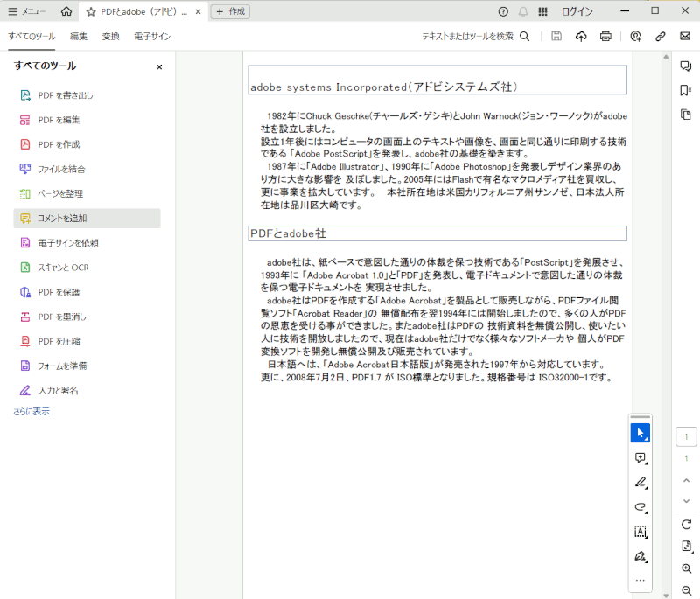Open the page display settings icon

687,547
